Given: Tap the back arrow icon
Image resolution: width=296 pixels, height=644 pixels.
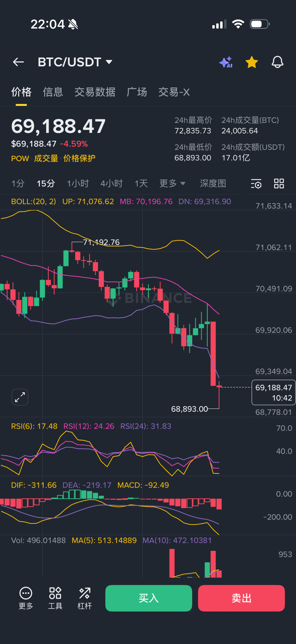Looking at the screenshot, I should pyautogui.click(x=18, y=62).
